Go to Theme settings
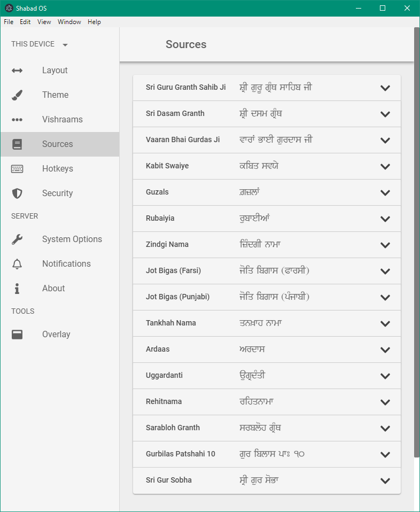420x512 pixels. [x=60, y=95]
